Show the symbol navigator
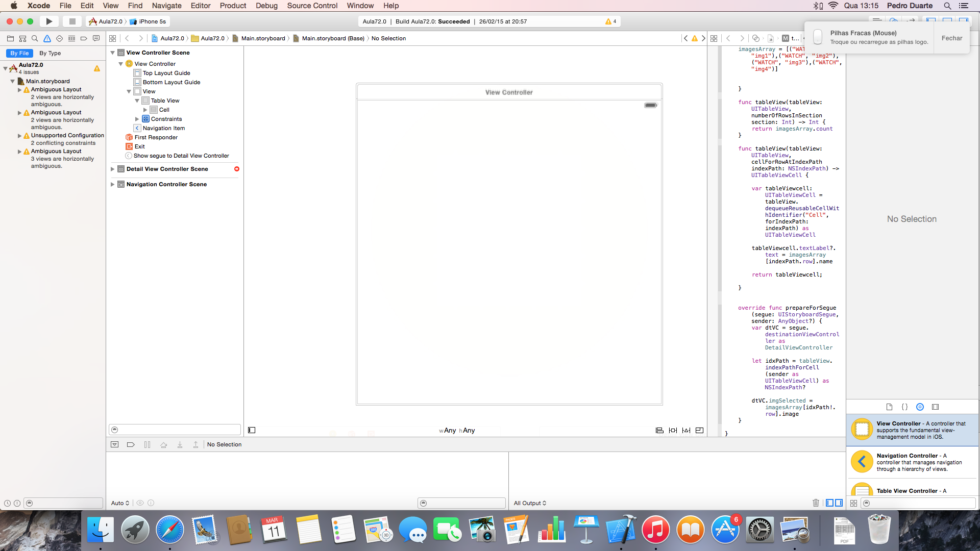 (22, 38)
